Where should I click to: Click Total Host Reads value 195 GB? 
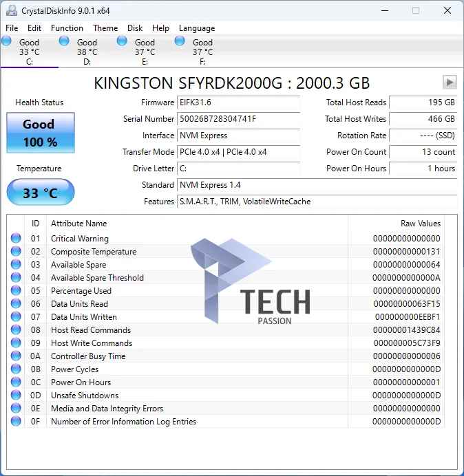point(423,102)
